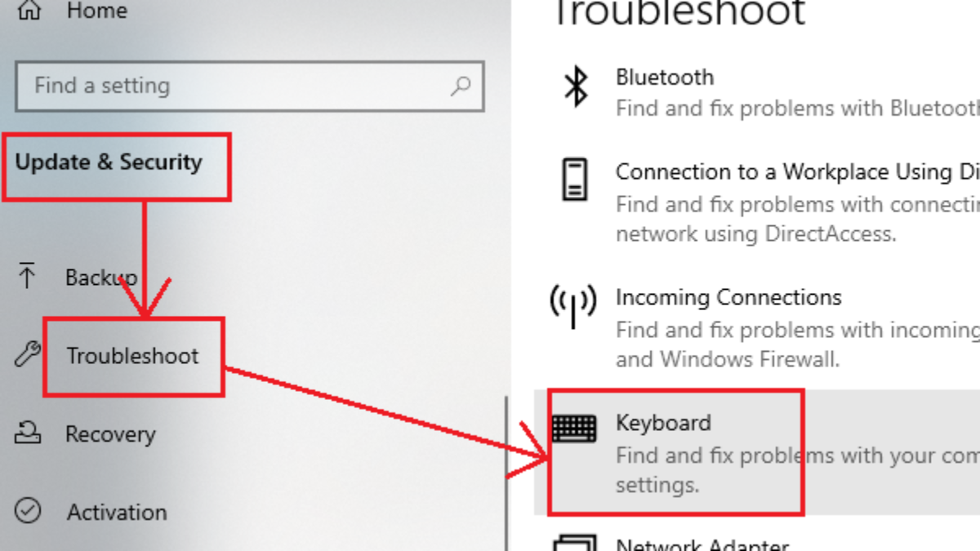Open the Backup settings section
Screen dimensions: 980x551
(101, 278)
